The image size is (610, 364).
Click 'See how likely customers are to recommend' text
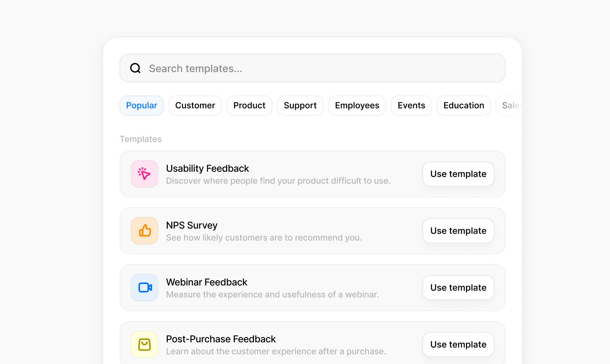[264, 238]
